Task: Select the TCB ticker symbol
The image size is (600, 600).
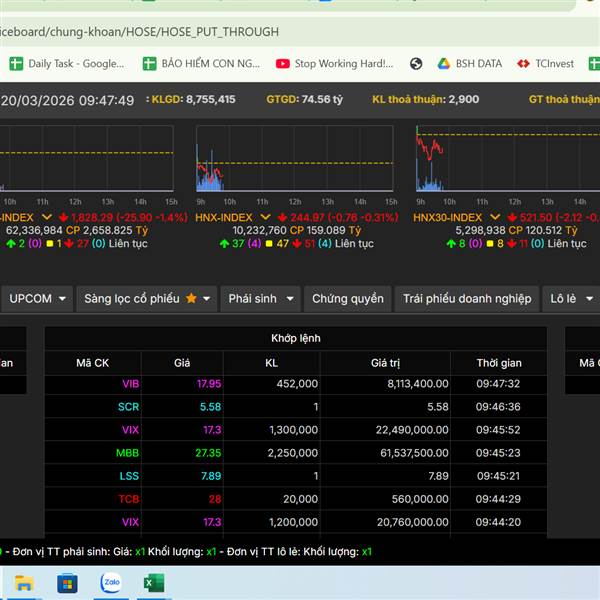Action: pos(129,499)
